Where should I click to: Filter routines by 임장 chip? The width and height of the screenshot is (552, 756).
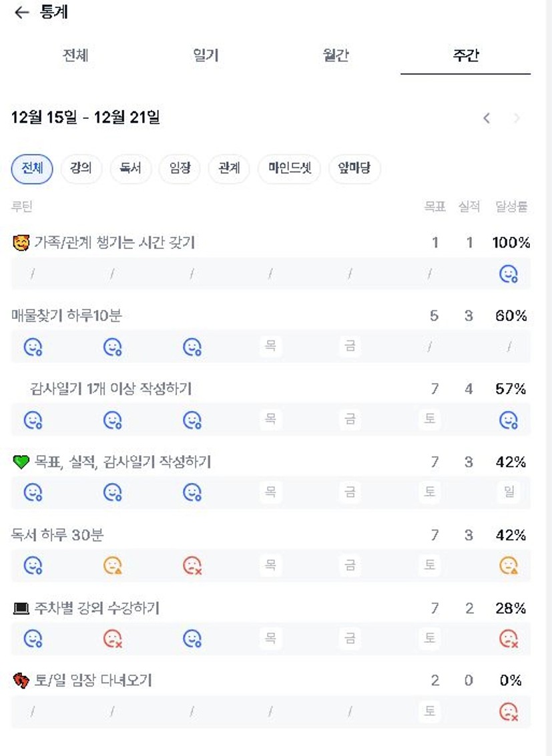(180, 168)
